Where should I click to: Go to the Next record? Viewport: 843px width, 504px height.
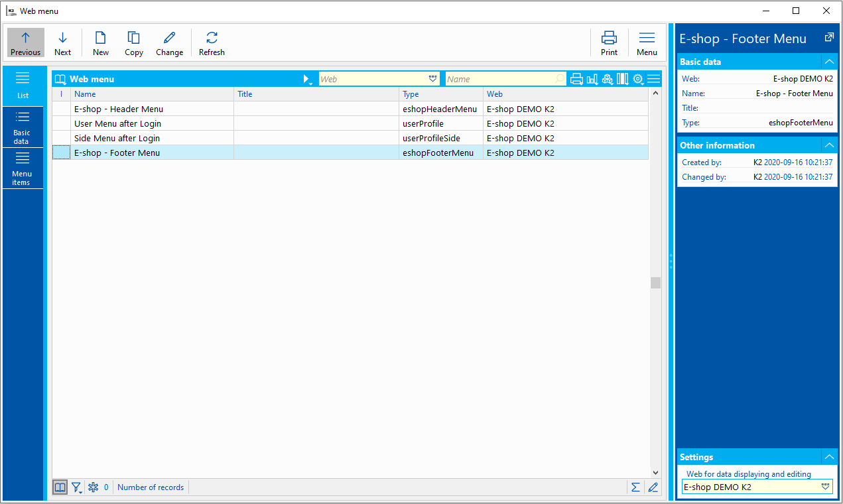tap(63, 43)
